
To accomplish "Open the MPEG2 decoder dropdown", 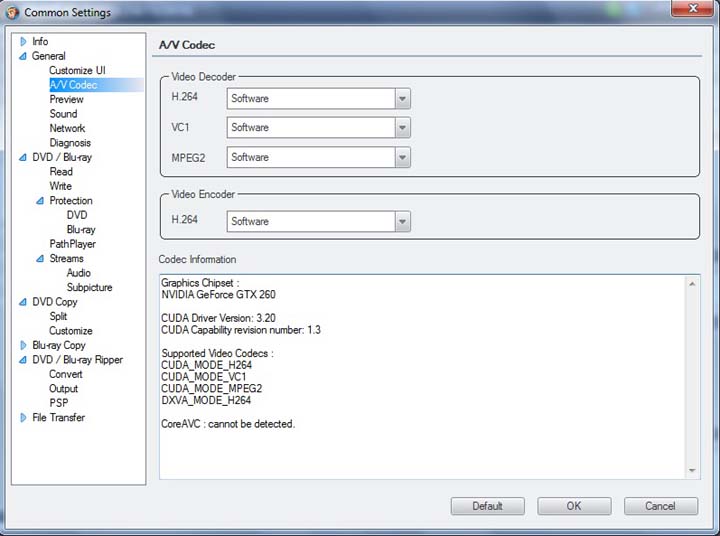I will pos(402,157).
